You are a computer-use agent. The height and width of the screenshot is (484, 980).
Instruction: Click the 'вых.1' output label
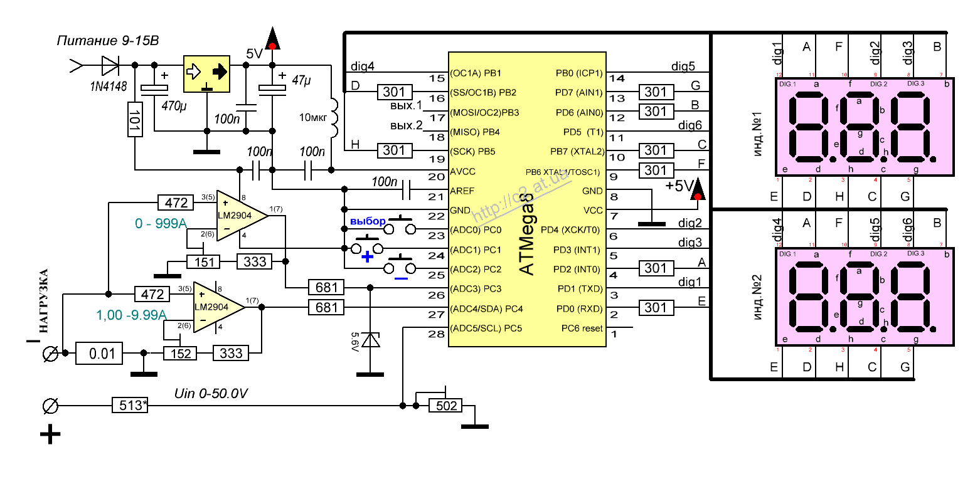tap(405, 105)
